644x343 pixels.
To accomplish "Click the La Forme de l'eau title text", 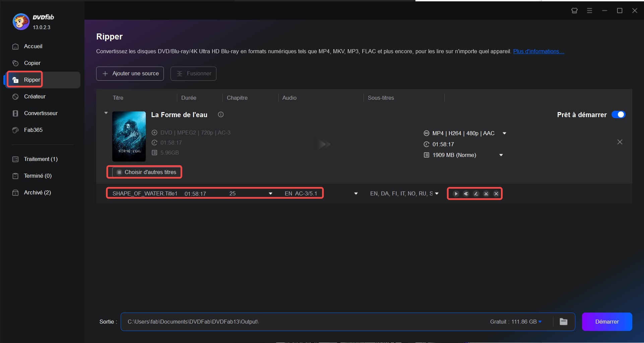I will [x=179, y=115].
